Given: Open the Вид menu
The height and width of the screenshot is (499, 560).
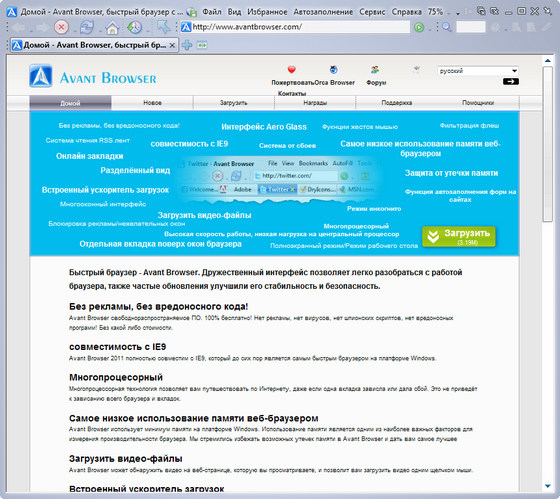Looking at the screenshot, I should coord(234,12).
